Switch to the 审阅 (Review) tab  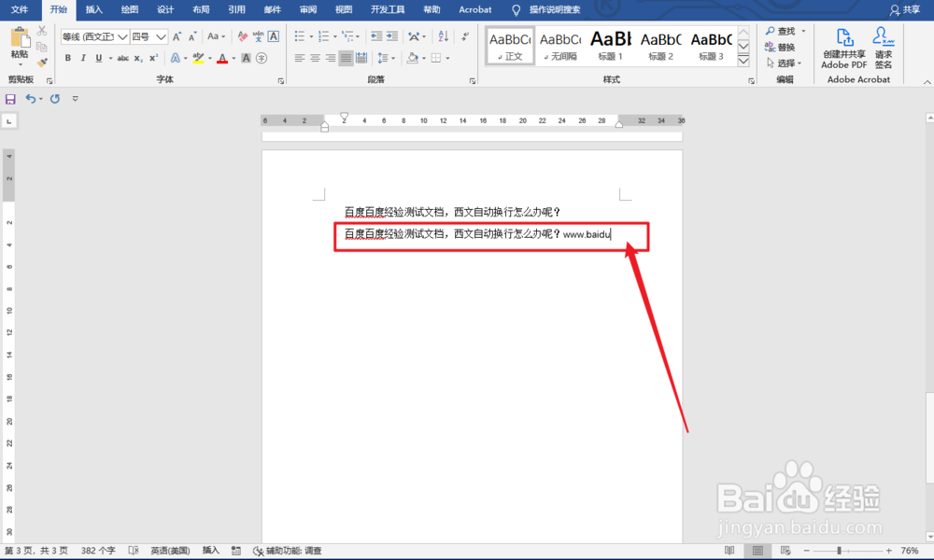308,9
